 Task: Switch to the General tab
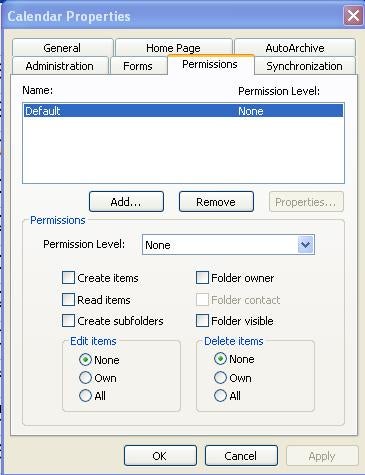tap(63, 48)
